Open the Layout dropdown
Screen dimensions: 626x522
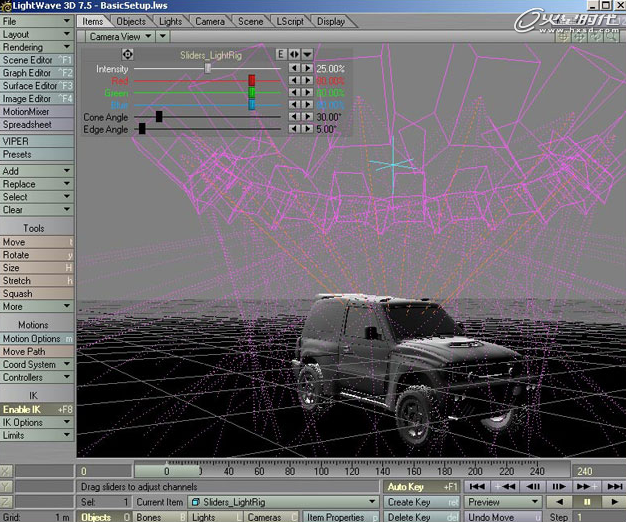(x=37, y=34)
